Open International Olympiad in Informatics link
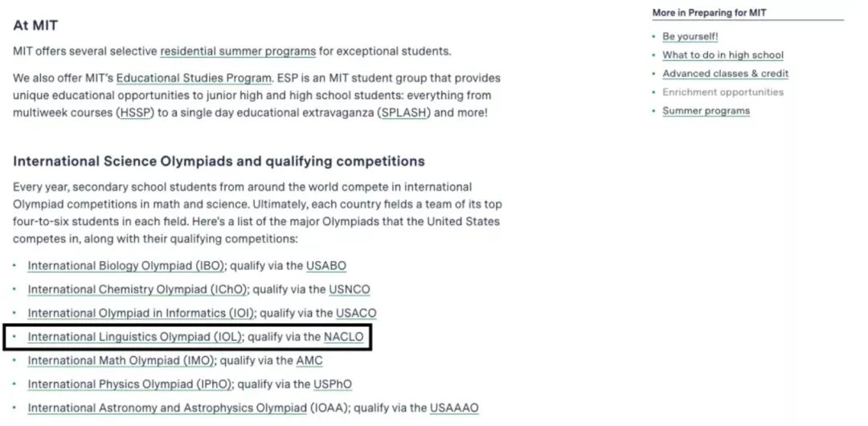 pyautogui.click(x=141, y=313)
